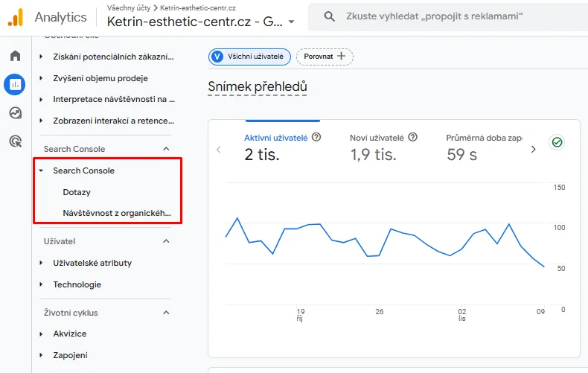Click the Google Analytics logo
Image resolution: width=588 pixels, height=373 pixels.
tap(16, 17)
